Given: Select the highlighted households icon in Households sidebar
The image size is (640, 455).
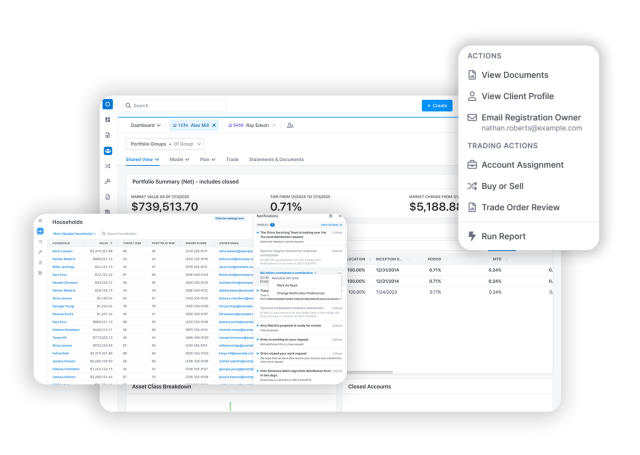Looking at the screenshot, I should [40, 231].
